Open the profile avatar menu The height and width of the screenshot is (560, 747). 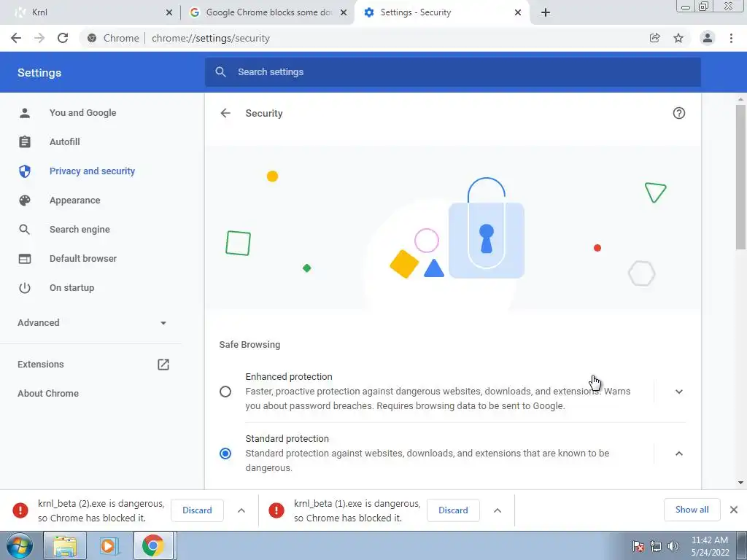(x=708, y=38)
